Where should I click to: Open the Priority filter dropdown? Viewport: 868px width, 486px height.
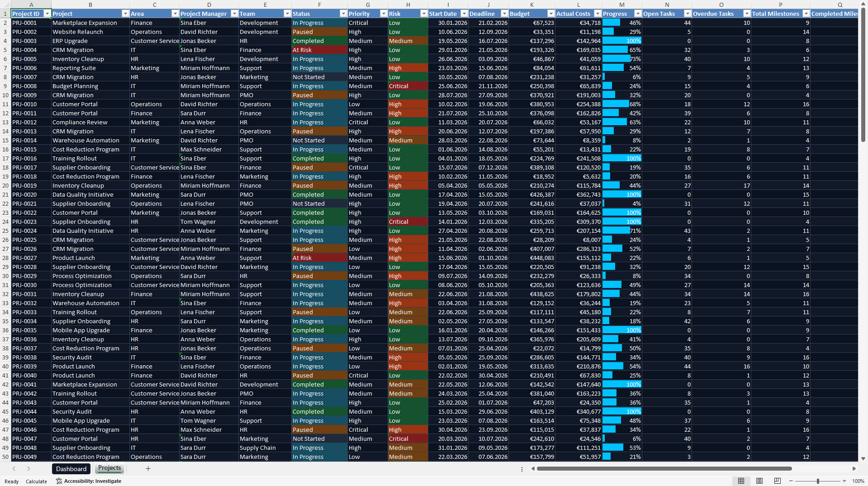pos(384,14)
